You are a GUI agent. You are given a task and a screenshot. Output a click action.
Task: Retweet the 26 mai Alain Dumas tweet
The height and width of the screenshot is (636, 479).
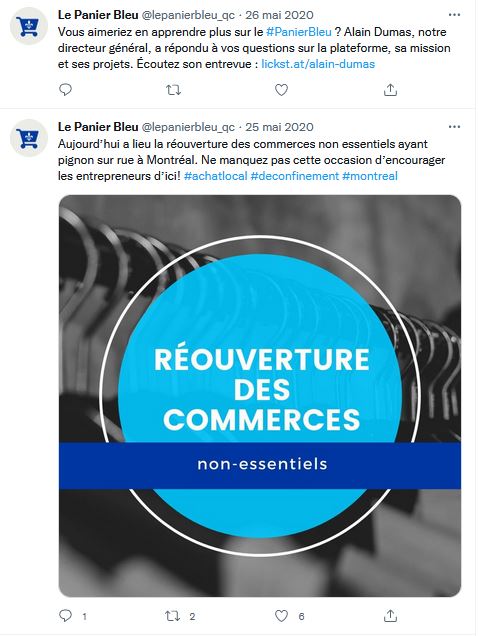click(x=174, y=90)
